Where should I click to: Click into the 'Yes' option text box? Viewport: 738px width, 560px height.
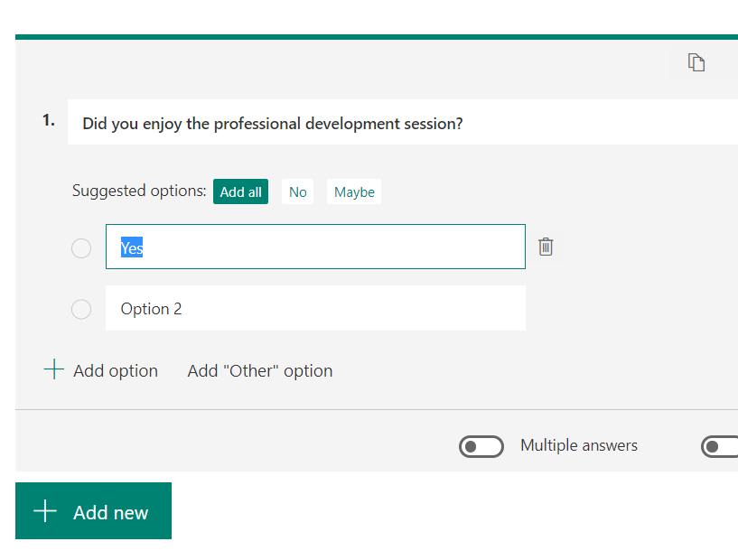click(315, 247)
